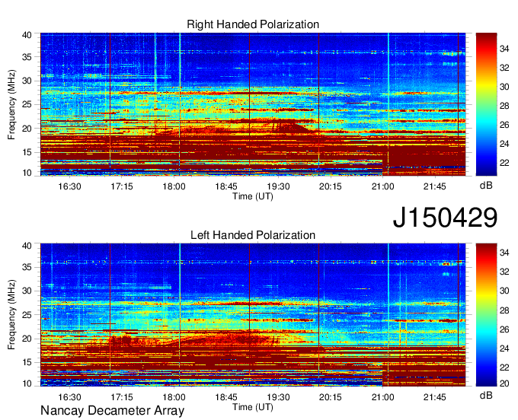This screenshot has height=420, width=518.
Task: Click the 34 value on Left Handed color bar
Action: point(504,253)
